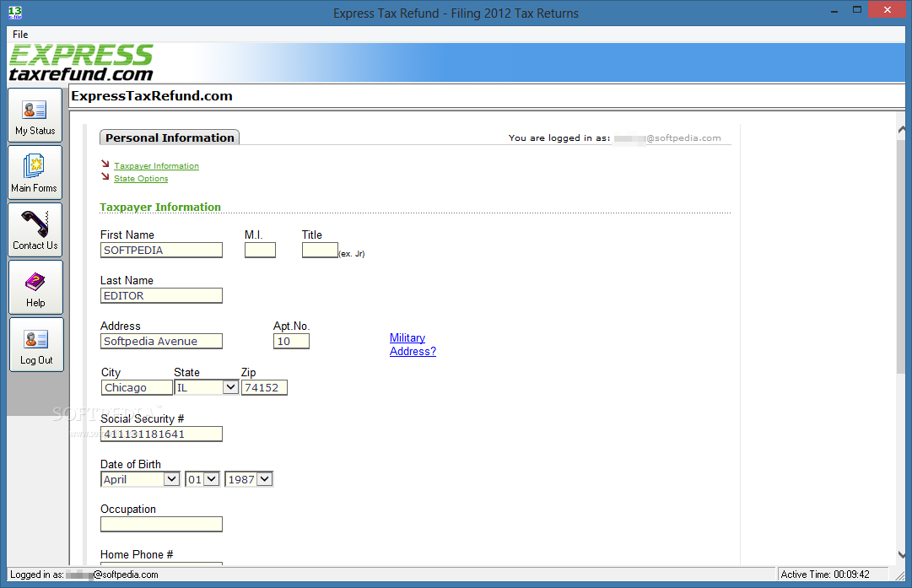912x588 pixels.
Task: Click the Zip code field
Action: pos(264,387)
